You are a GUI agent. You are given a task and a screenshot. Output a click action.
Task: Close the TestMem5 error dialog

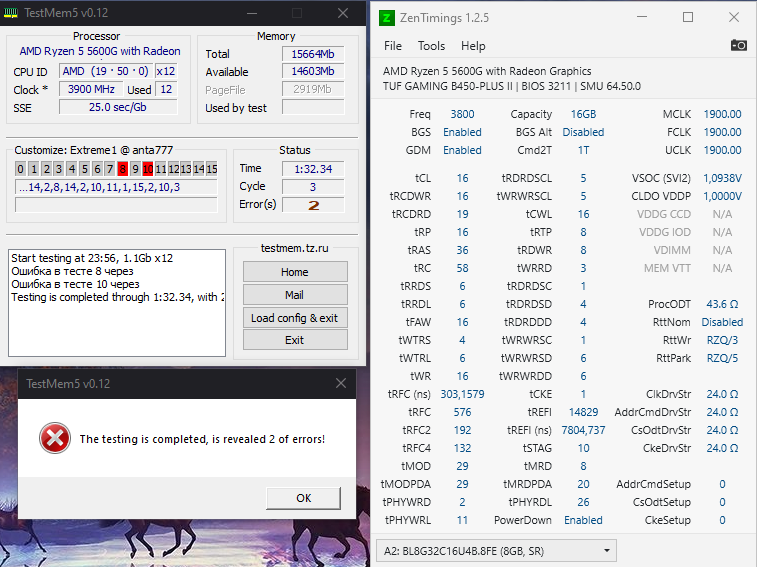pos(341,383)
